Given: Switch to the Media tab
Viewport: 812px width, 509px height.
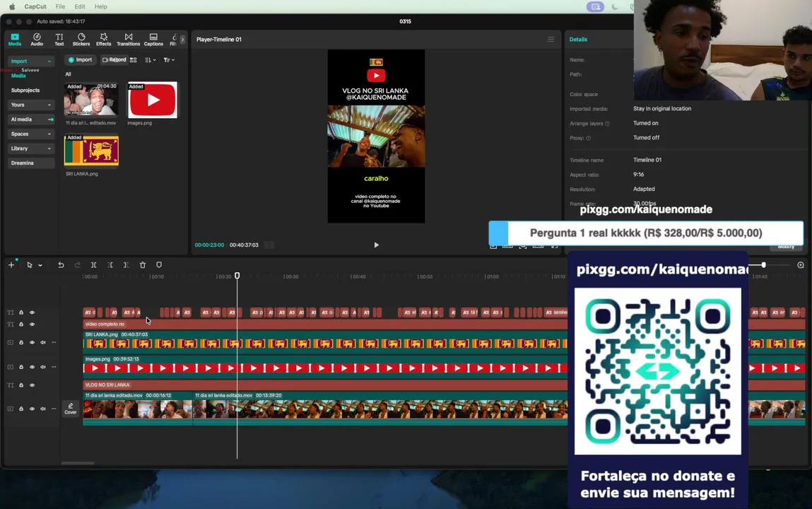Looking at the screenshot, I should 15,40.
